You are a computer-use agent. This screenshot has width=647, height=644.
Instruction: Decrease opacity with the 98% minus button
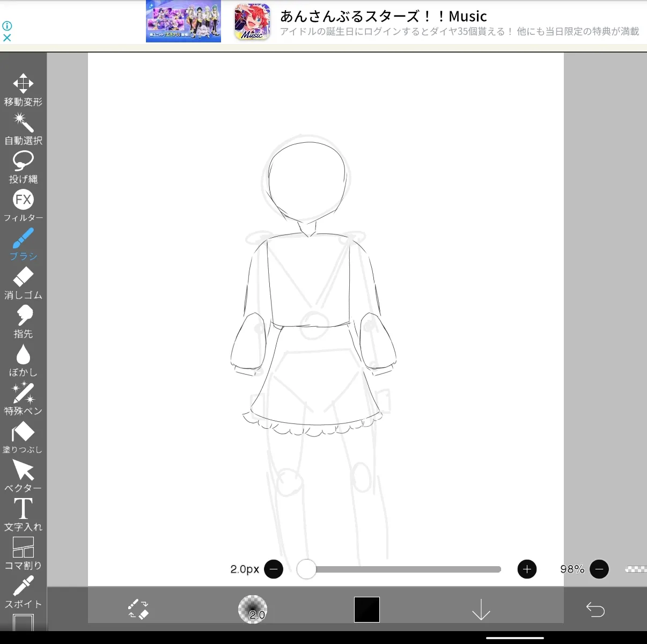tap(599, 569)
